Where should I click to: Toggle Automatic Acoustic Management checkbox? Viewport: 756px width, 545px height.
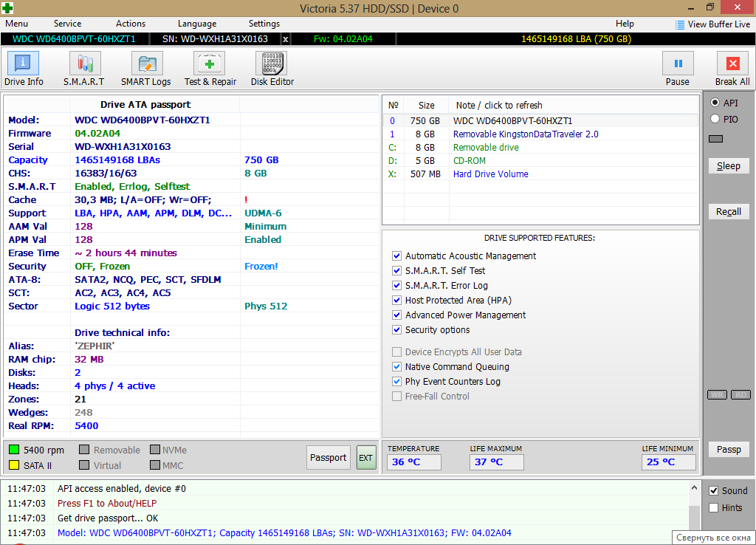point(396,256)
